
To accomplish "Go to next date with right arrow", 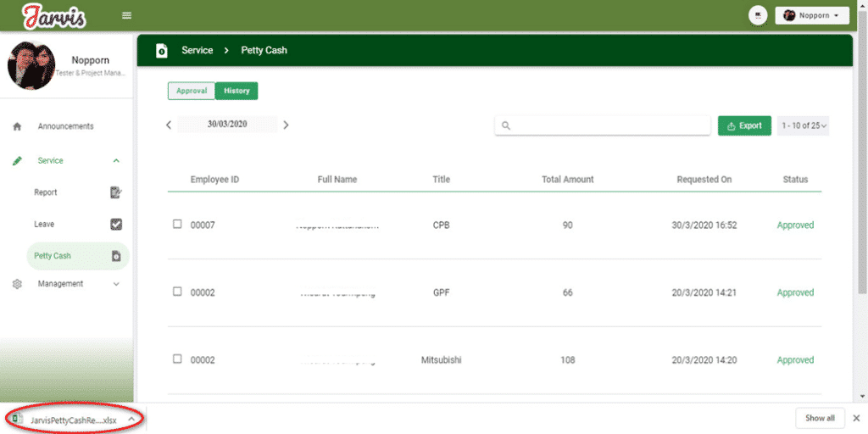I will coord(286,125).
